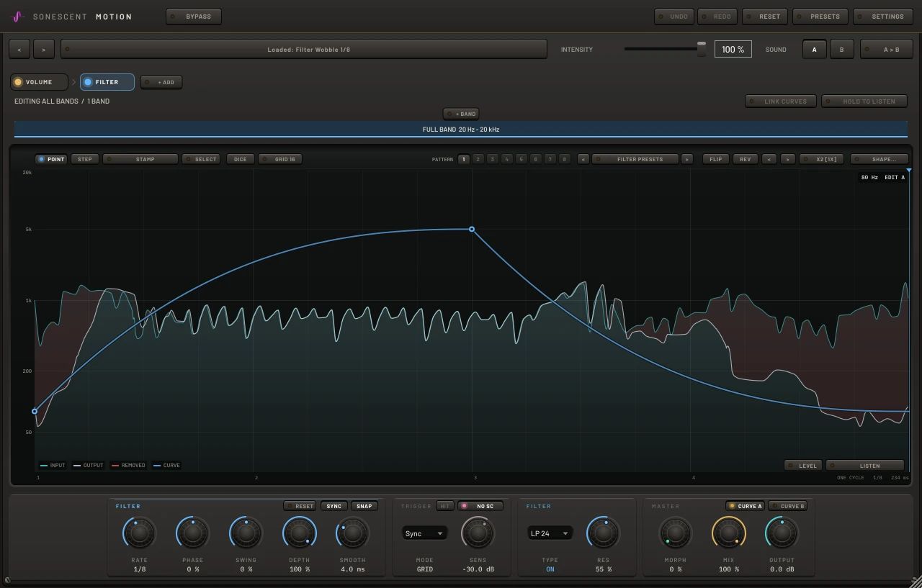Click the Reset button in top bar
Viewport: 922px width, 588px height.
pyautogui.click(x=765, y=17)
